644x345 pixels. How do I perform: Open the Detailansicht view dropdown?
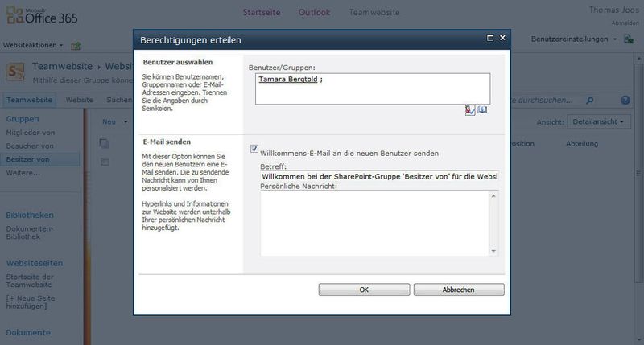tap(599, 122)
